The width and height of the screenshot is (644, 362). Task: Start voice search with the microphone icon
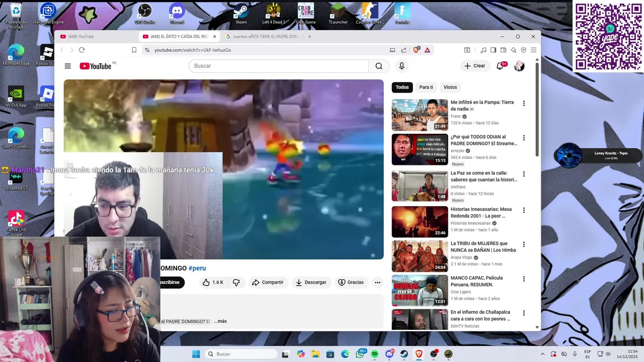(401, 66)
